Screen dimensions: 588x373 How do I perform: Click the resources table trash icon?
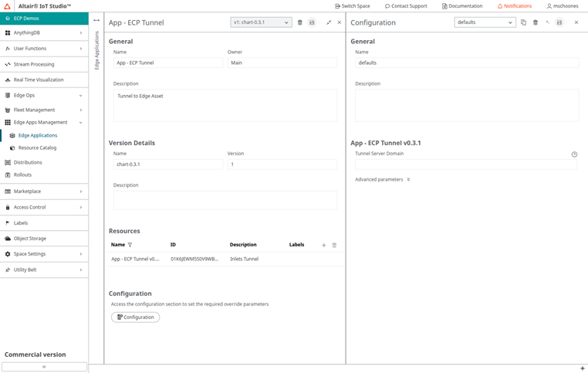point(334,245)
